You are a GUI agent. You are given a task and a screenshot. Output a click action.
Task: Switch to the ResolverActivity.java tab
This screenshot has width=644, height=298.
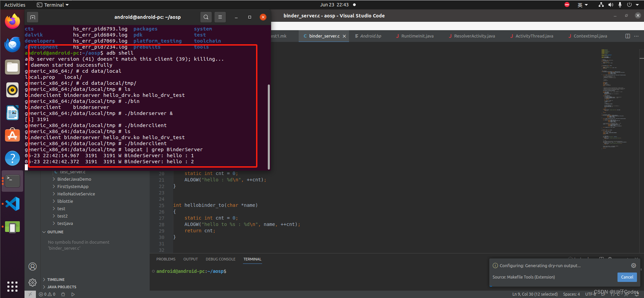(474, 36)
